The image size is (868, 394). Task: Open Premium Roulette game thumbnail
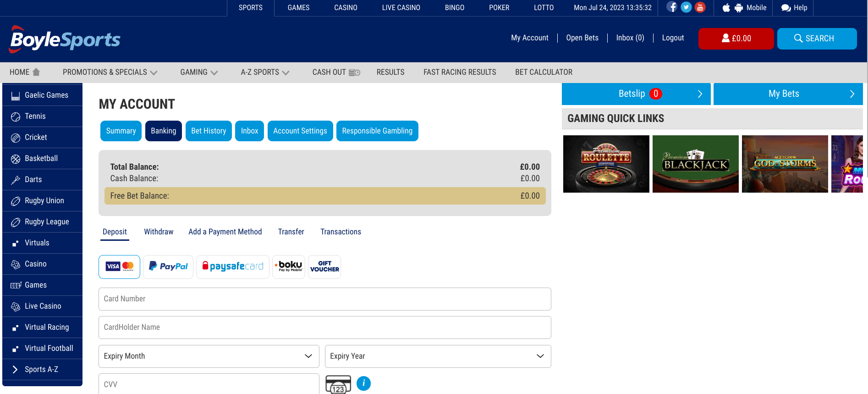click(606, 164)
